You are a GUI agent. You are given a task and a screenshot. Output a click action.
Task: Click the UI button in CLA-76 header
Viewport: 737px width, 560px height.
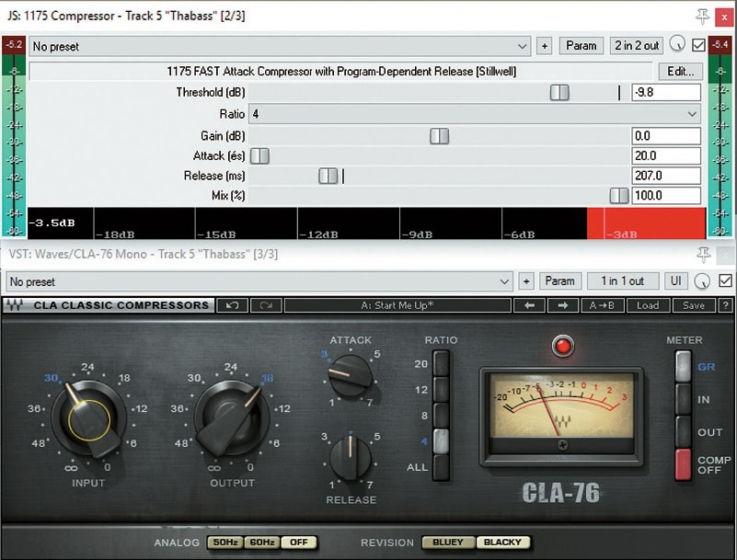point(676,281)
